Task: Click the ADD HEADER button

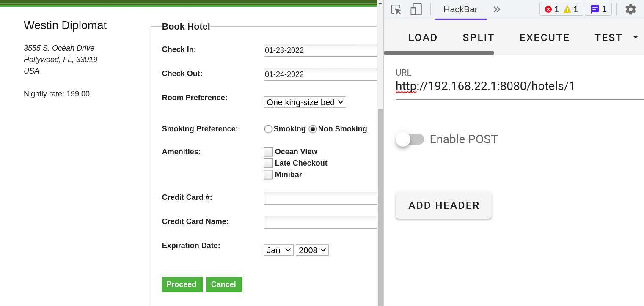Action: click(x=444, y=205)
